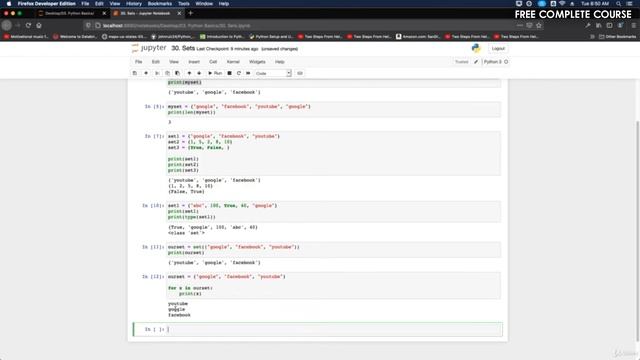Cut selected cells with the scissors icon
Screen dimensions: 640x360
coord(157,73)
